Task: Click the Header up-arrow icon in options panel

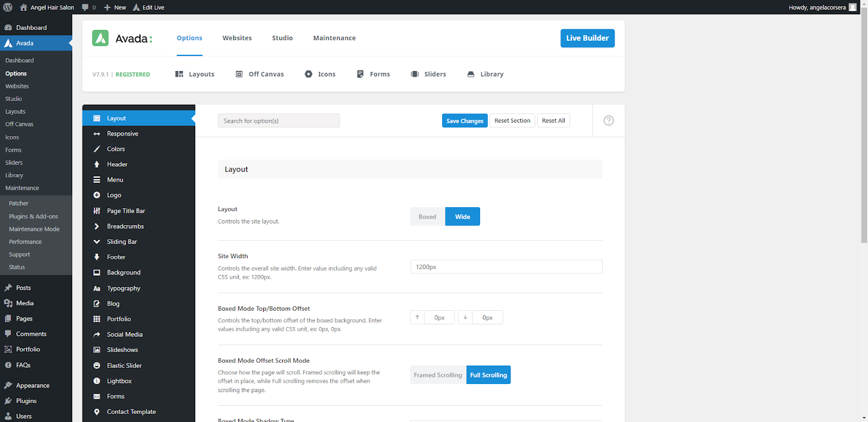Action: pos(97,164)
